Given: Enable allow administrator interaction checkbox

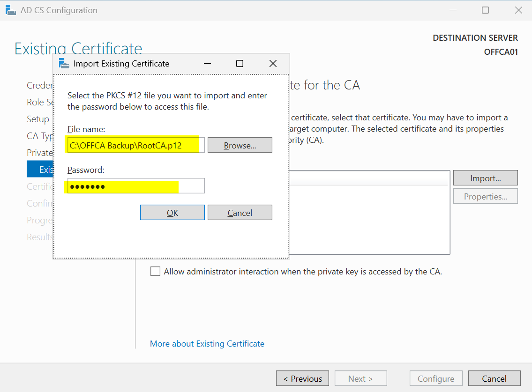Looking at the screenshot, I should click(x=155, y=272).
